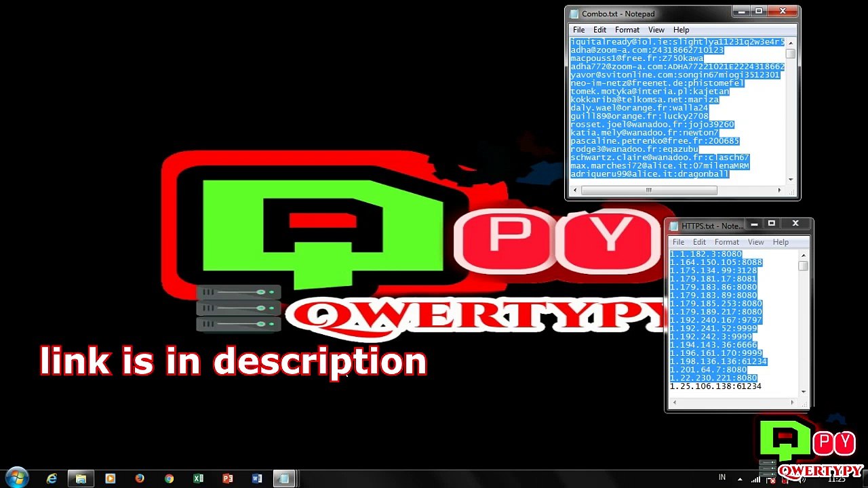
Task: Click the proxy line 1.22.230.221:8080
Action: click(x=713, y=378)
